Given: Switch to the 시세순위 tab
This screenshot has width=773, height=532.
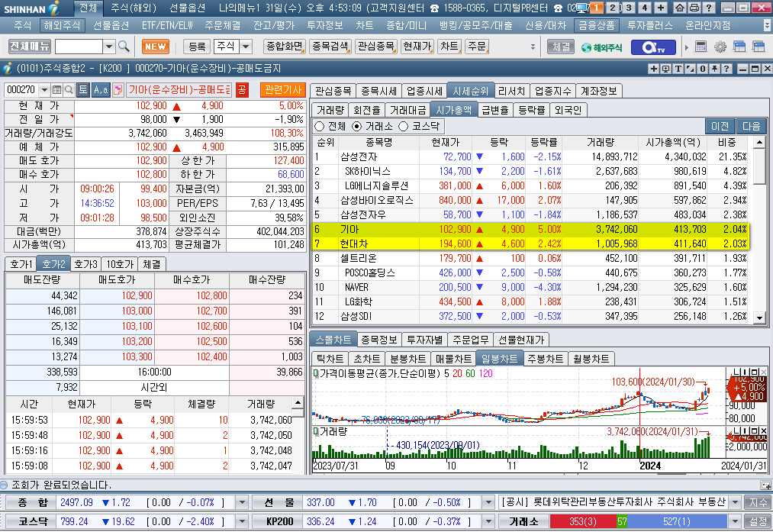Looking at the screenshot, I should tap(470, 91).
